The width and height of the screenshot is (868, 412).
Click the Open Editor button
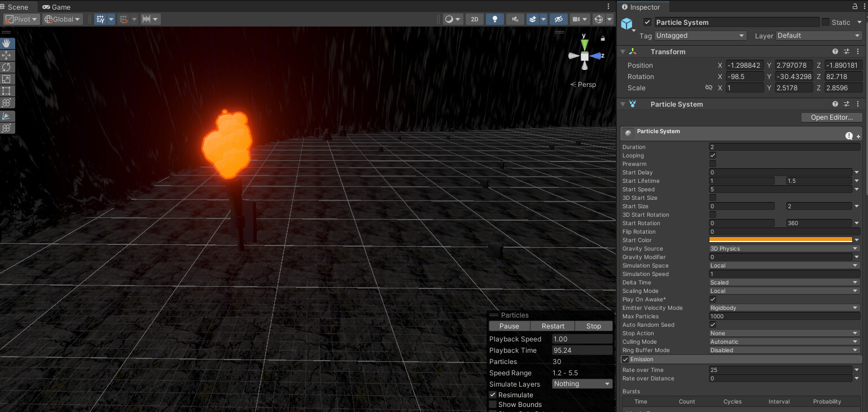click(831, 117)
